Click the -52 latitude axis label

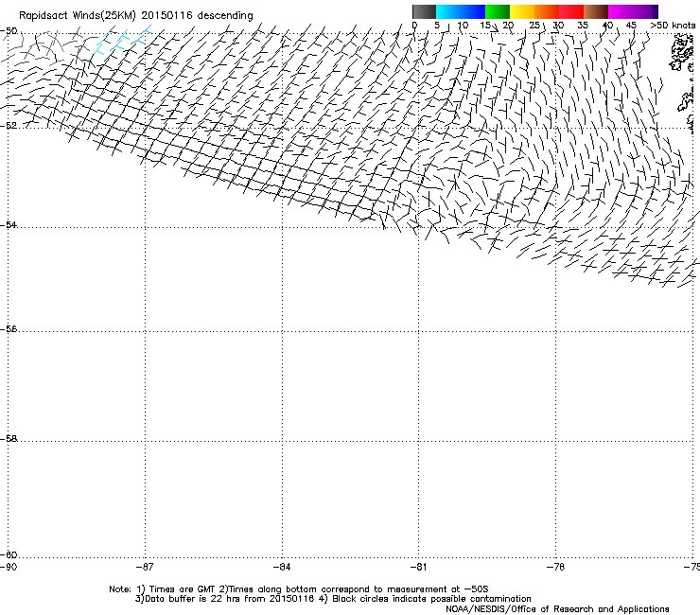(x=9, y=126)
